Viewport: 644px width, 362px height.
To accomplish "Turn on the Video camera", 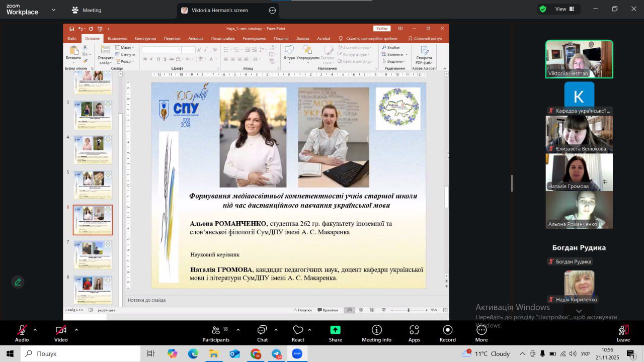I will pos(61,333).
